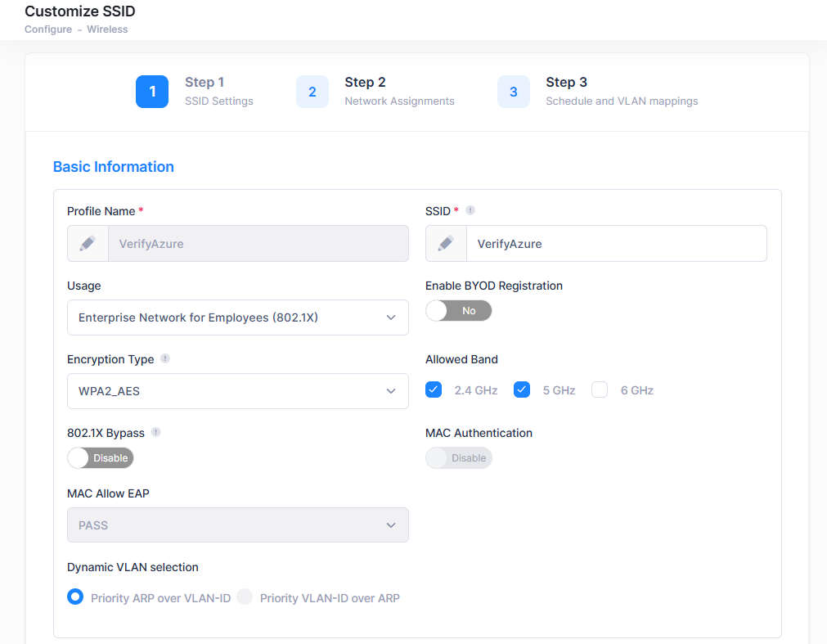
Task: Check the 6 GHz band checkbox
Action: click(600, 390)
